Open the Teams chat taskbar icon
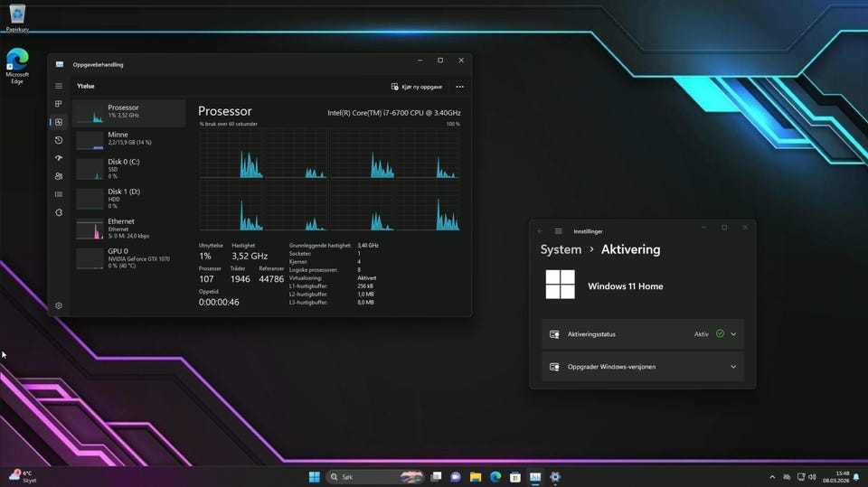868x487 pixels. [456, 477]
